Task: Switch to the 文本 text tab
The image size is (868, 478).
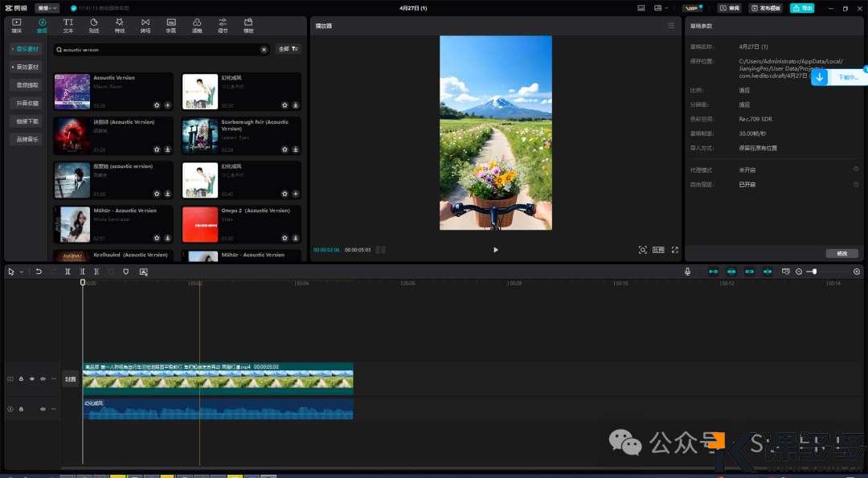Action: coord(68,26)
